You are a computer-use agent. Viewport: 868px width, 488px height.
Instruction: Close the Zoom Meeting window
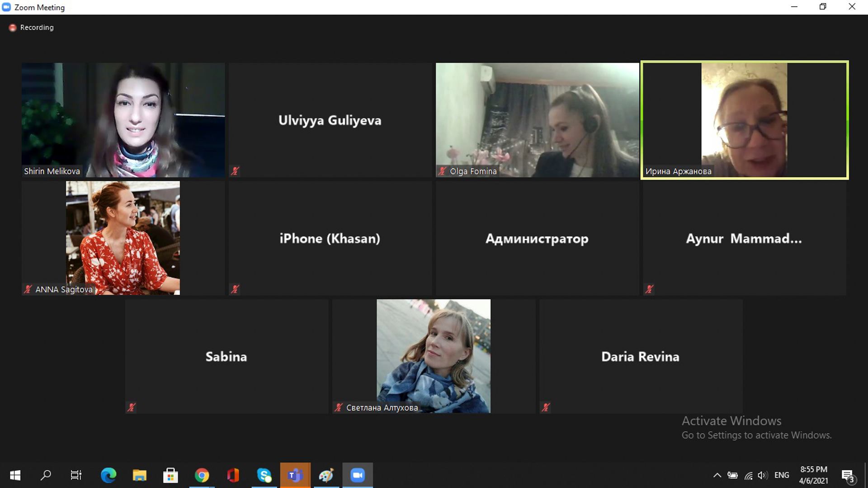[852, 7]
